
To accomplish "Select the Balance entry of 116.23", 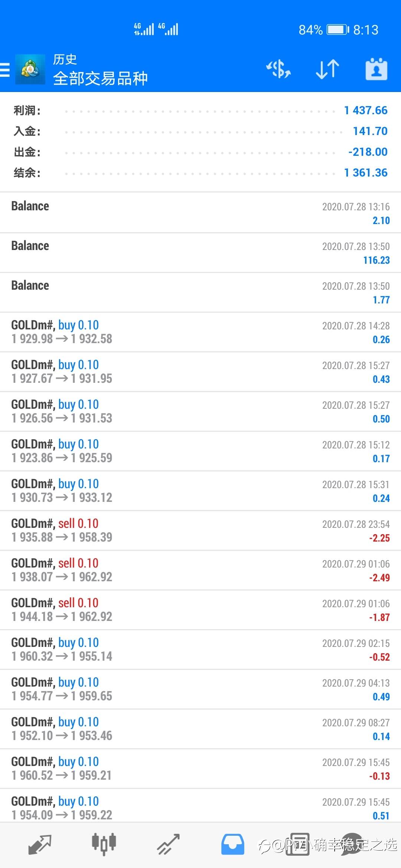I will pyautogui.click(x=200, y=253).
